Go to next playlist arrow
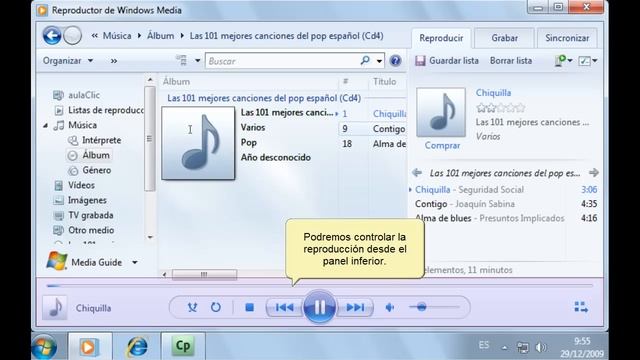 [x=593, y=173]
